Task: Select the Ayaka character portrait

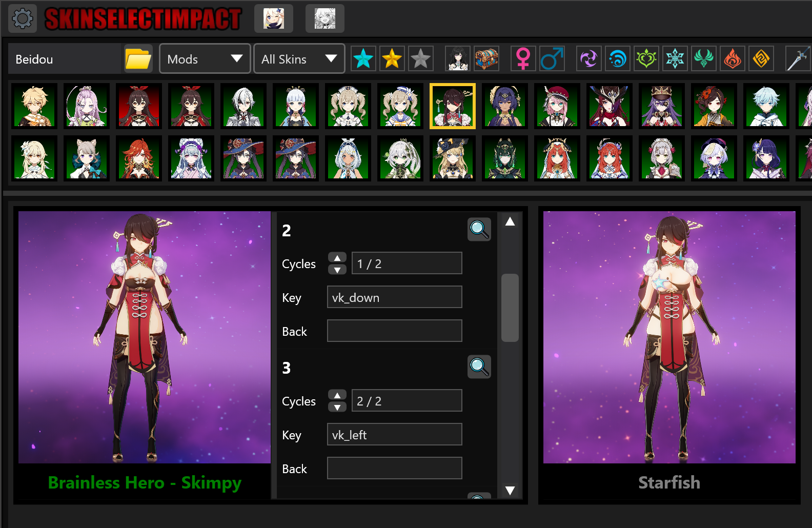Action: [x=296, y=106]
